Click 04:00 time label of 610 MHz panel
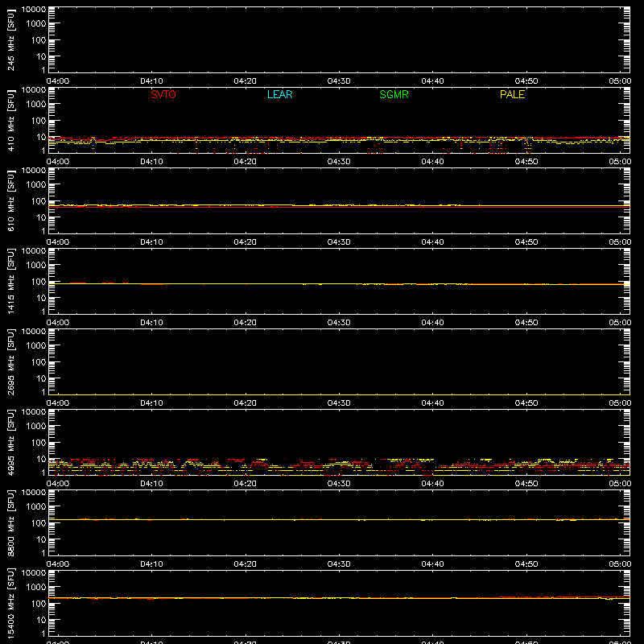Screen dimensions: 644x644 coord(58,242)
